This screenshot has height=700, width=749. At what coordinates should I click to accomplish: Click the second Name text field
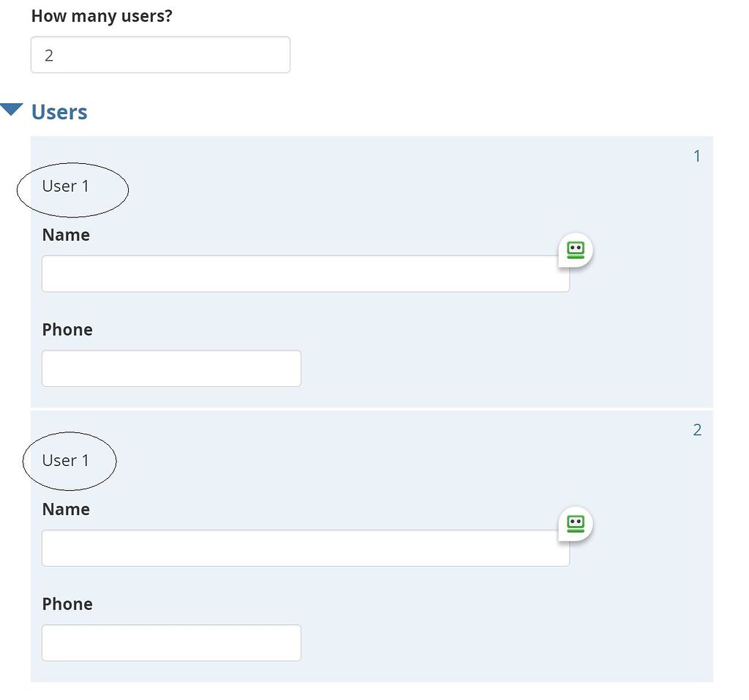305,548
